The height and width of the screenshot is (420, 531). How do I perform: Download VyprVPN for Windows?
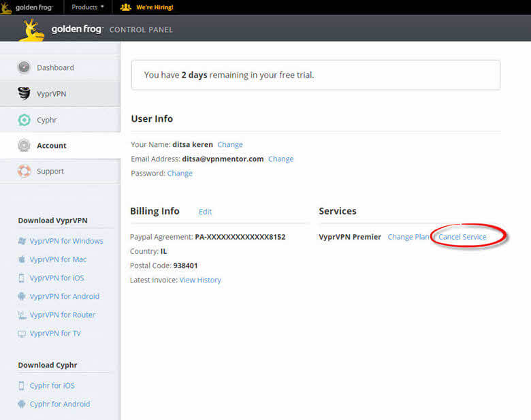click(67, 241)
